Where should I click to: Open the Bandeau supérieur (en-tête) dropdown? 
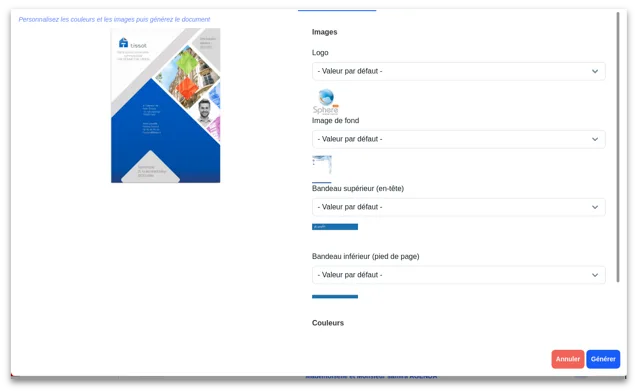tap(458, 207)
